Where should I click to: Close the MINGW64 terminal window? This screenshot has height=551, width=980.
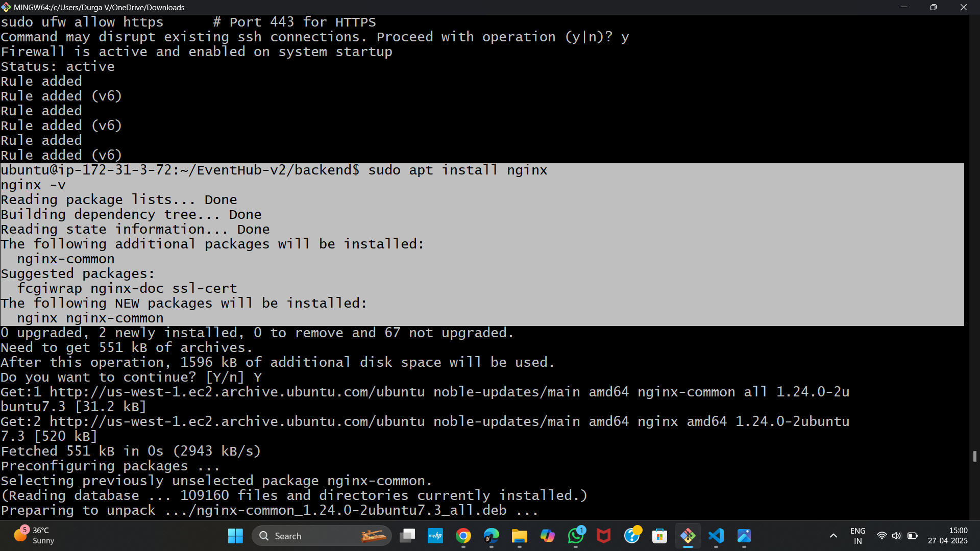(964, 7)
